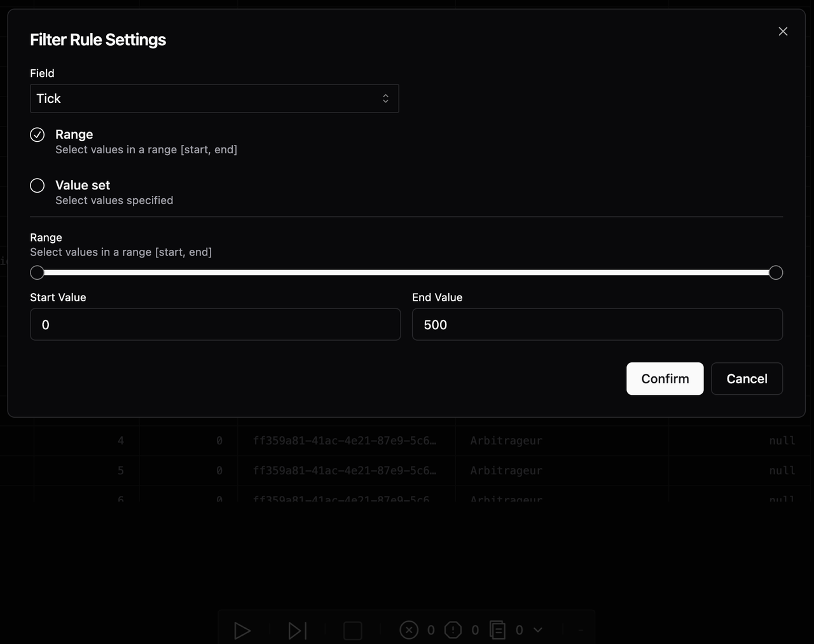The image size is (814, 644).
Task: Select the Range radio option
Action: 38,135
